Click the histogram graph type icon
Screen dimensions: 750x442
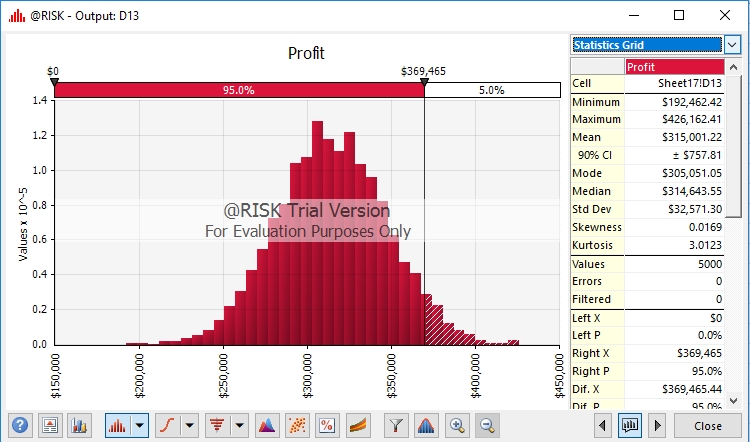pos(117,425)
